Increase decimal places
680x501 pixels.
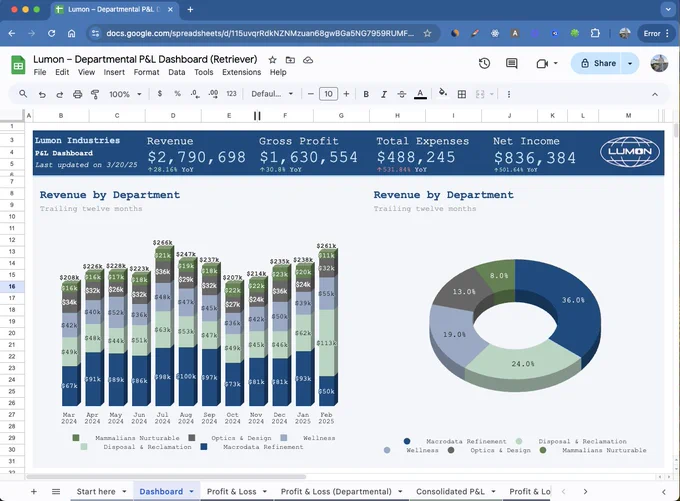(213, 94)
